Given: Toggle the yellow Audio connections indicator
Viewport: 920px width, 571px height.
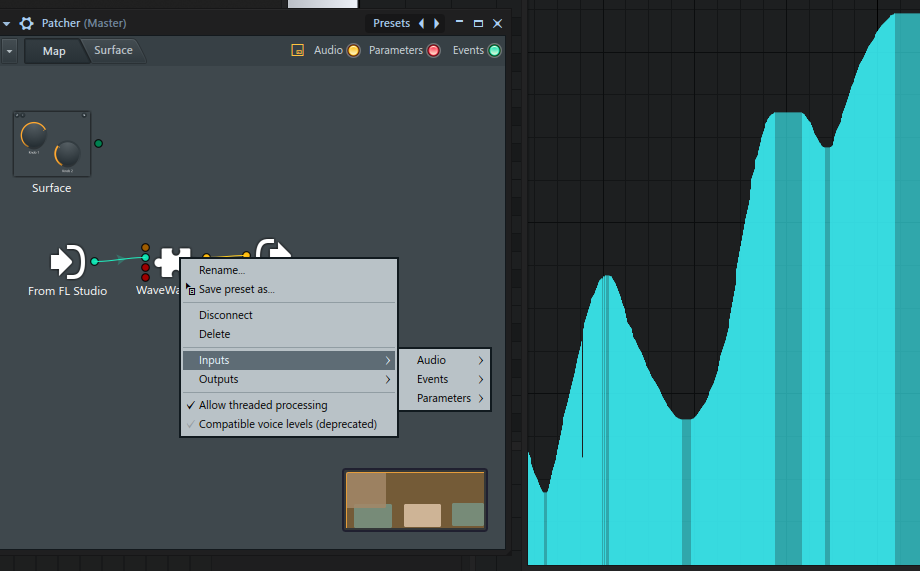Looking at the screenshot, I should tap(353, 51).
